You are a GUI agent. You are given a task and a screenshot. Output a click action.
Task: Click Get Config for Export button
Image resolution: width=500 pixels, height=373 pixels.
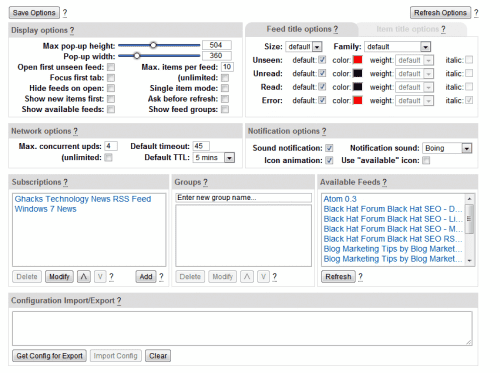(x=49, y=356)
